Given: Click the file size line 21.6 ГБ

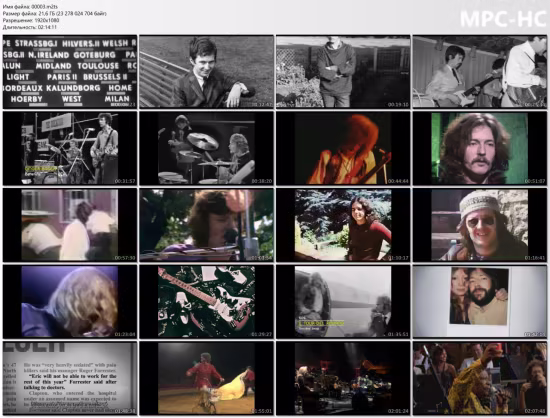Looking at the screenshot, I should coord(54,13).
